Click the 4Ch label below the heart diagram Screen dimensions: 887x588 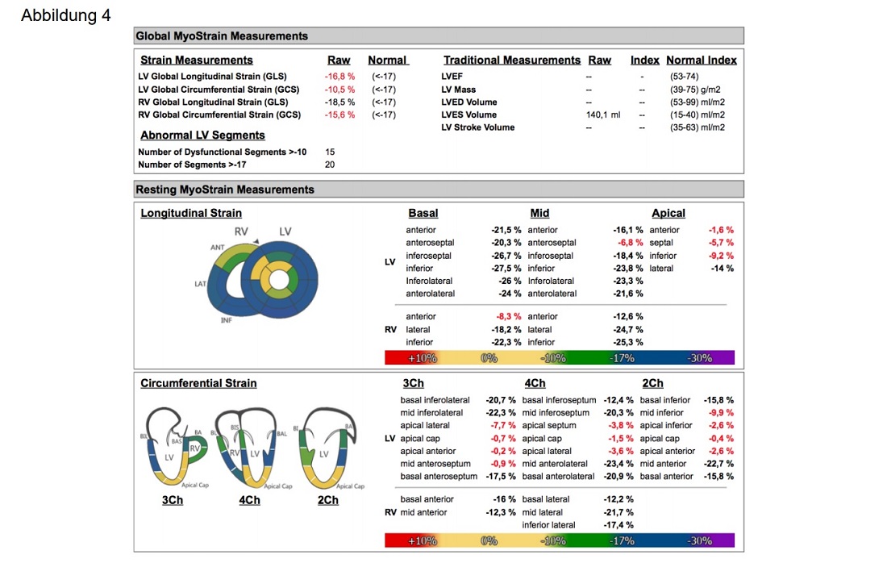tap(250, 500)
